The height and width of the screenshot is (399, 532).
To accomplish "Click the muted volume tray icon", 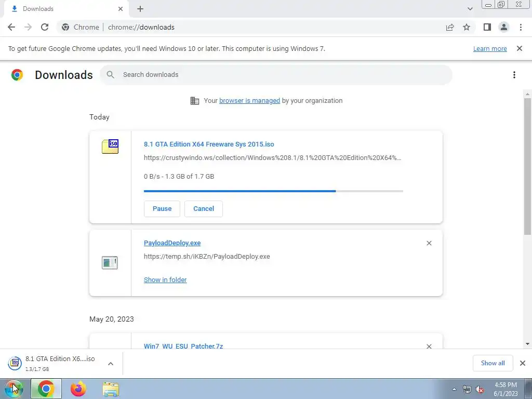I will point(480,389).
